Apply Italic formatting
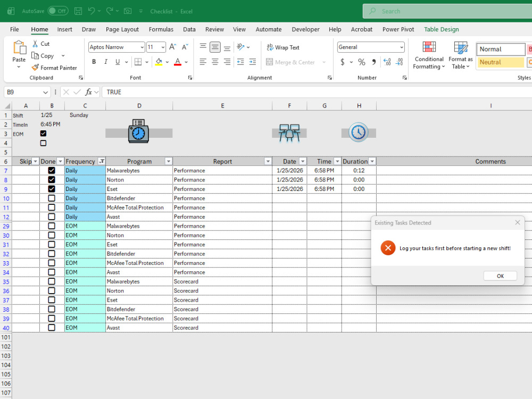This screenshot has width=532, height=399. (x=106, y=62)
